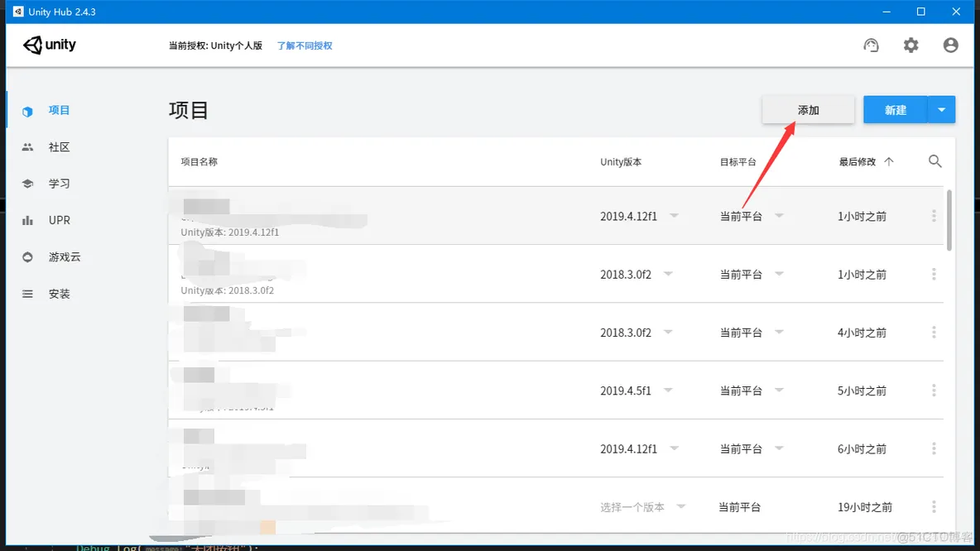
Task: Click the 学习 graduation cap icon
Action: click(26, 184)
